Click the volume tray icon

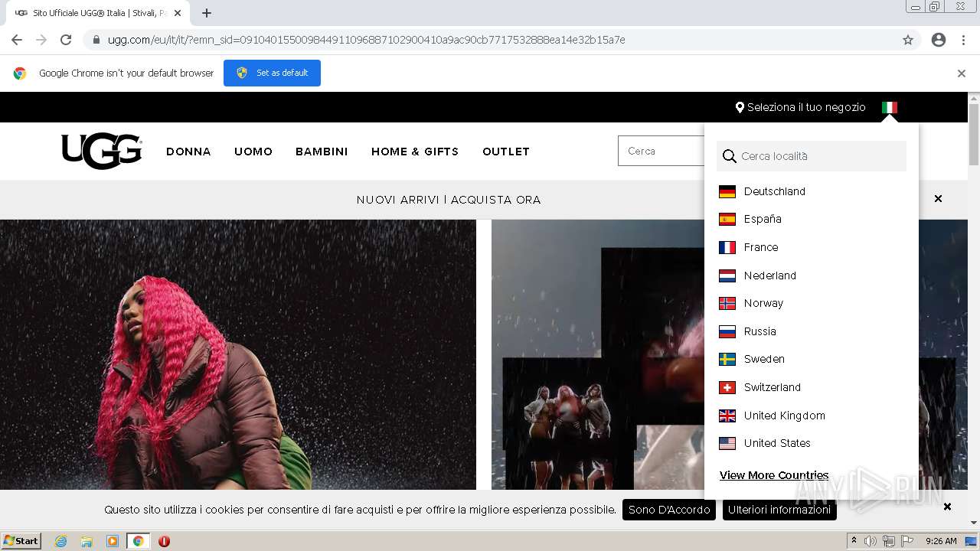point(871,541)
